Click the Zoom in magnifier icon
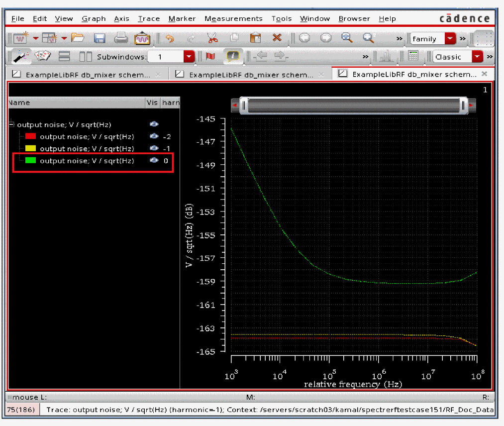Screen dimensions: 504x426 pyautogui.click(x=347, y=38)
